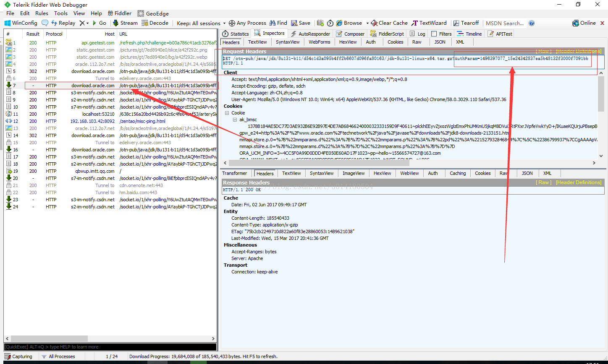Open the Timeline tab
Image resolution: width=608 pixels, height=364 pixels.
(x=469, y=34)
